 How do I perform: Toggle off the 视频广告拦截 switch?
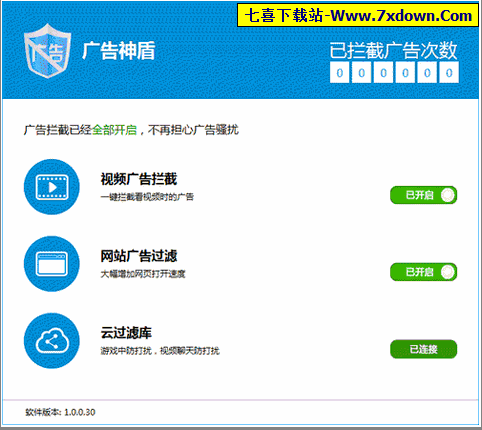tap(423, 195)
